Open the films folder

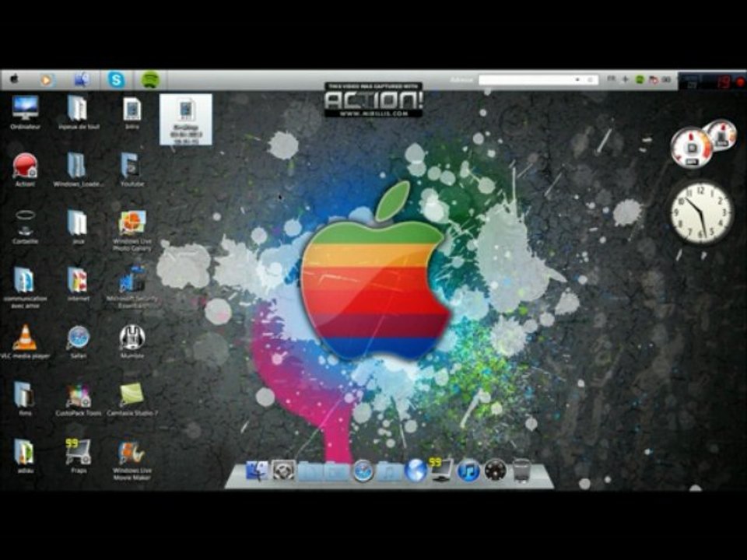(x=25, y=399)
